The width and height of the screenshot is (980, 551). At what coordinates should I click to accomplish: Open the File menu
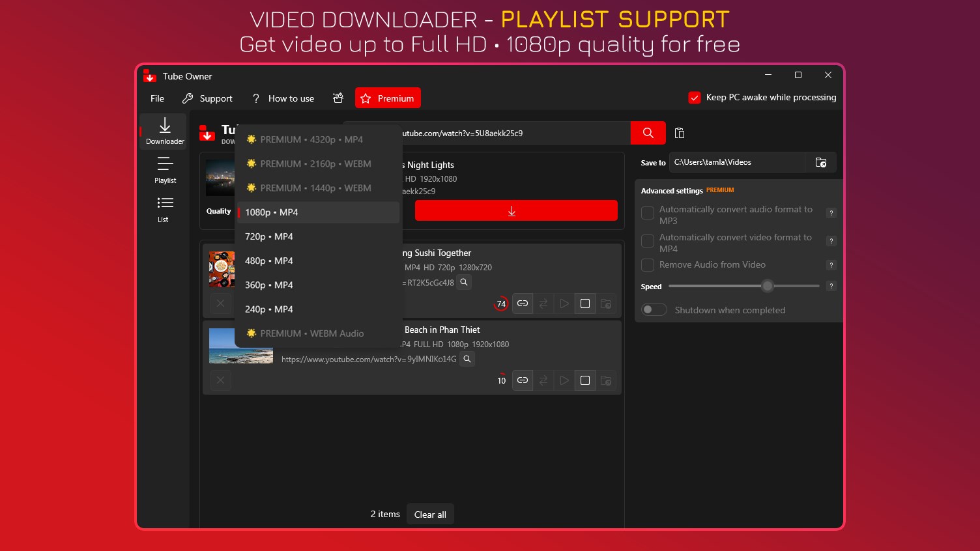point(156,98)
